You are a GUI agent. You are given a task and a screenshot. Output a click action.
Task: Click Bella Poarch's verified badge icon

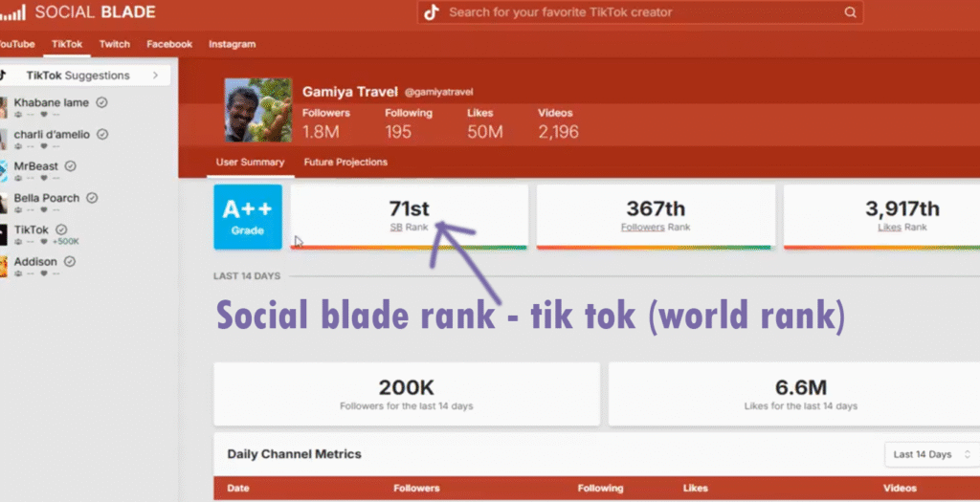click(92, 198)
